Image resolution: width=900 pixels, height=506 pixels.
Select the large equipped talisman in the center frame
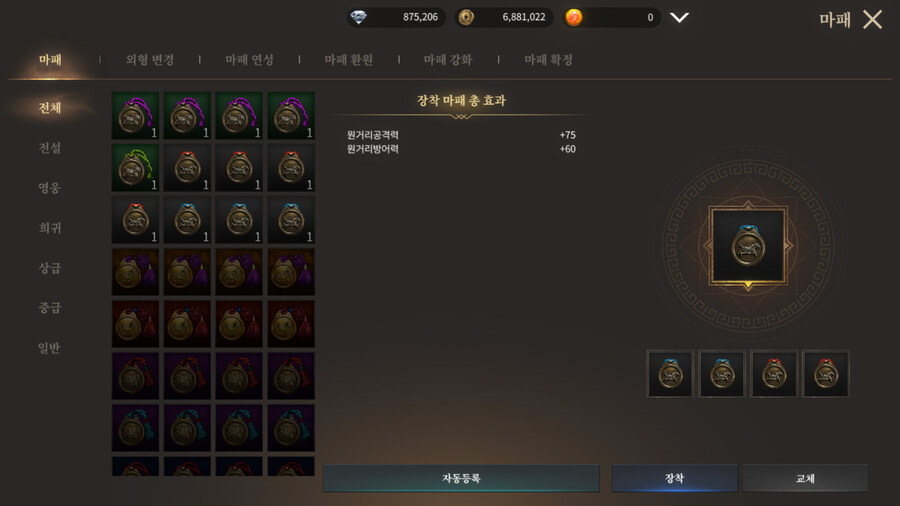[748, 246]
